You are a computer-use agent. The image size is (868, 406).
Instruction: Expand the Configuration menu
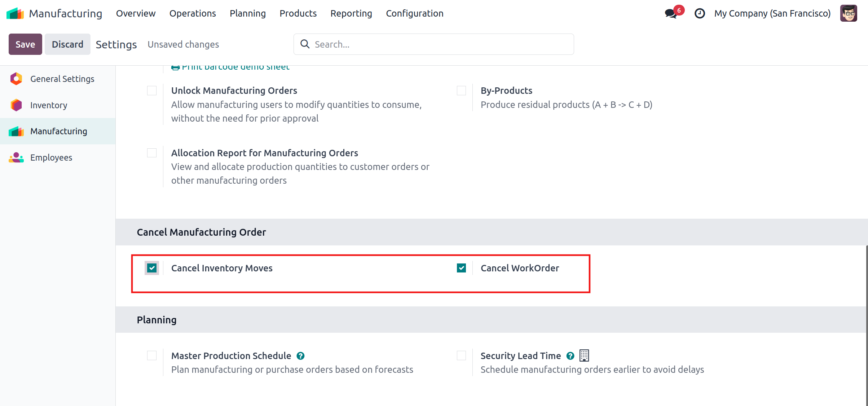tap(415, 13)
